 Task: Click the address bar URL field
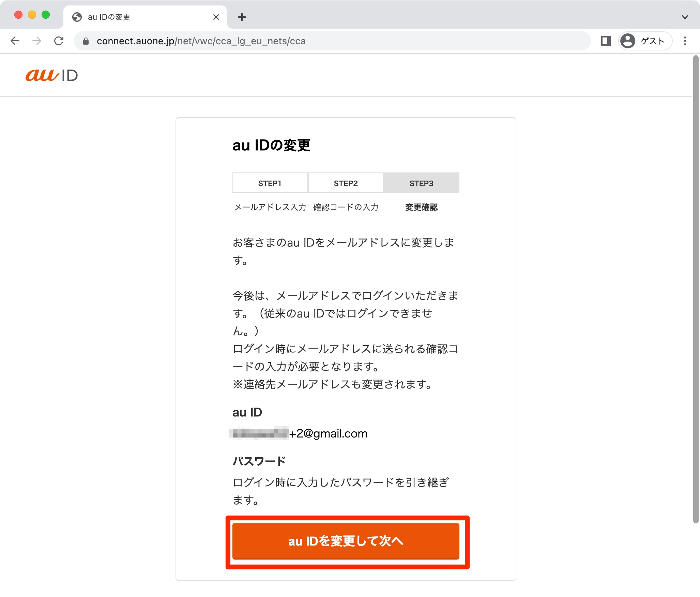tap(332, 41)
